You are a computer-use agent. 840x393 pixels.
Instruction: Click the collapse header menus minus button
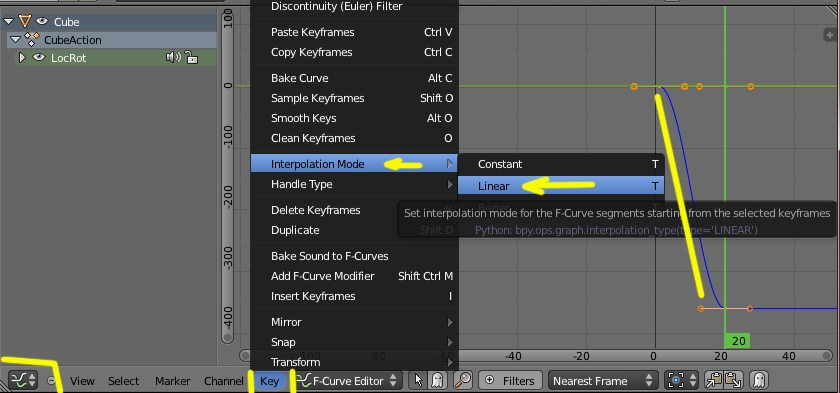pos(51,381)
